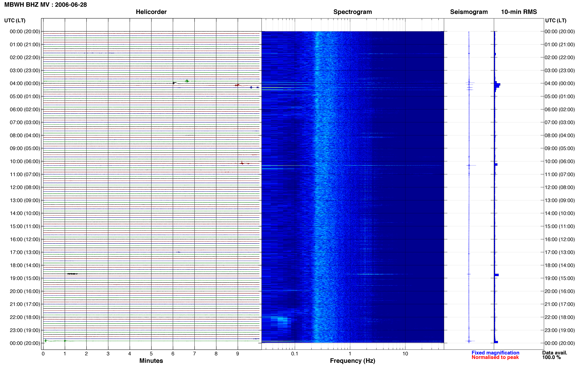Click minute tick 3 on helicorder axis

pyautogui.click(x=108, y=354)
